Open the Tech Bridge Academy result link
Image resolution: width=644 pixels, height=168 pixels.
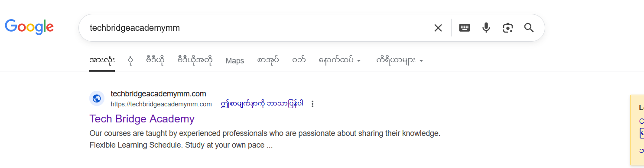tap(142, 119)
